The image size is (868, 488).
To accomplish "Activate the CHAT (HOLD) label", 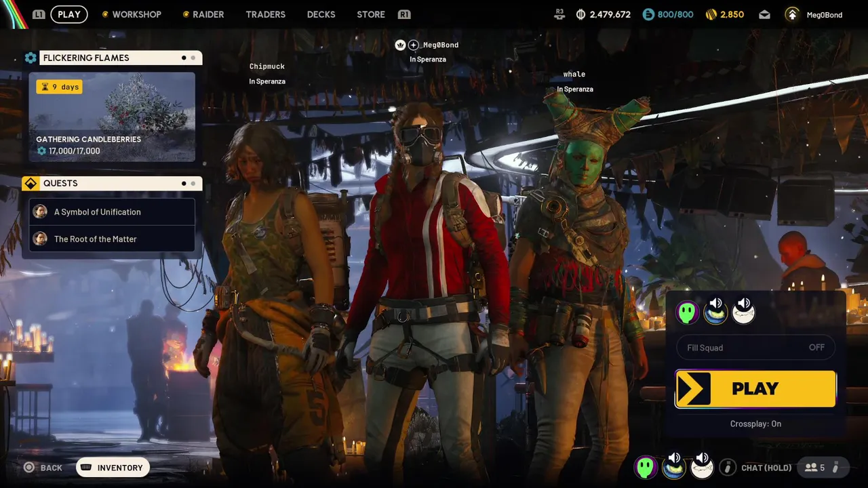I will (x=766, y=468).
